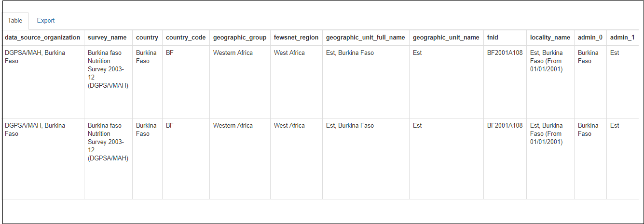
Task: Select the locality_name column header
Action: (x=550, y=38)
